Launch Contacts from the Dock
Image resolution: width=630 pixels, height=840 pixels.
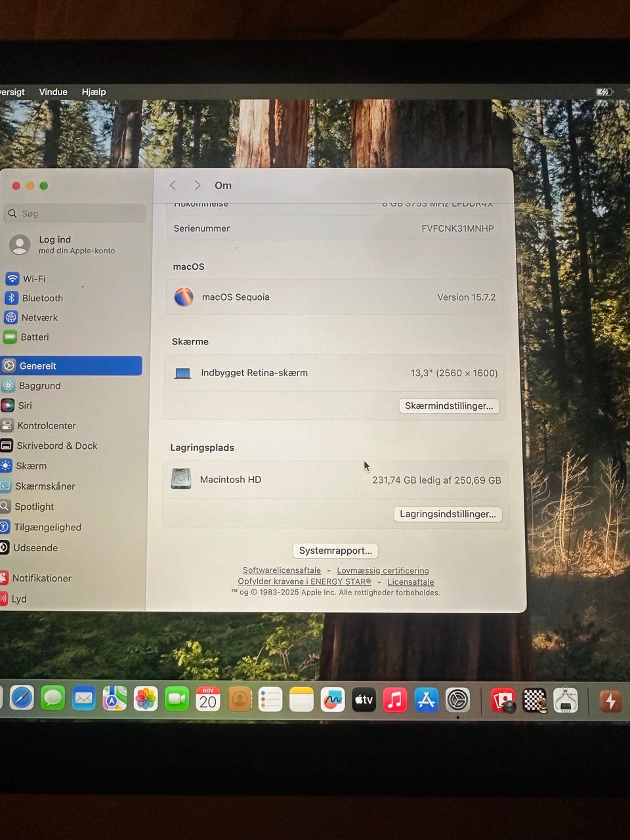click(240, 700)
